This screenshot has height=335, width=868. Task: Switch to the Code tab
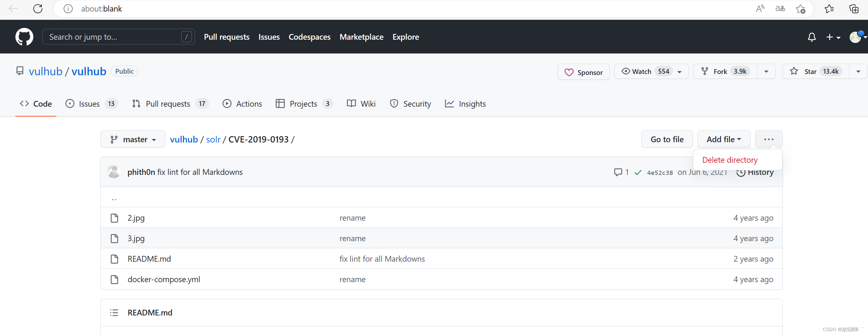(x=36, y=104)
